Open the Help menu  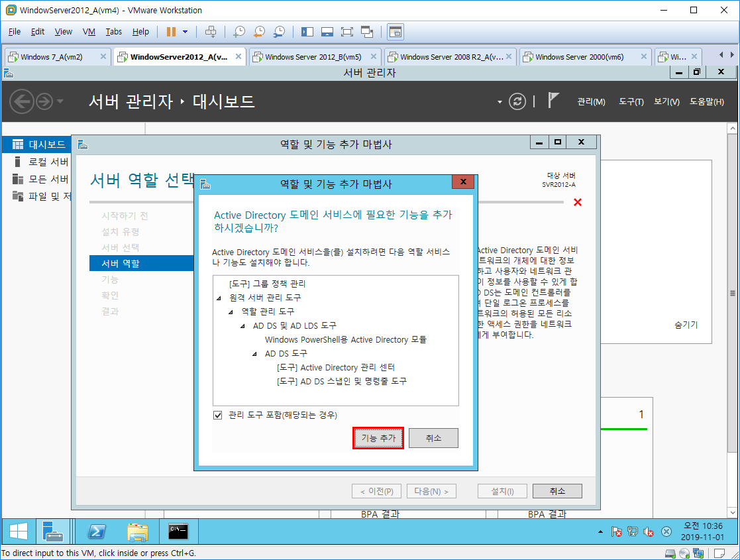coord(140,32)
